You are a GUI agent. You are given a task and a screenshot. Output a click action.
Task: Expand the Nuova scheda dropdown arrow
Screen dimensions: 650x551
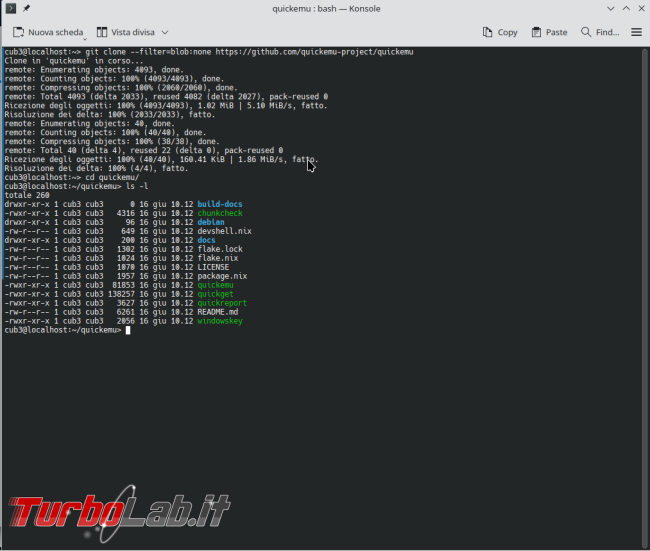click(x=85, y=39)
